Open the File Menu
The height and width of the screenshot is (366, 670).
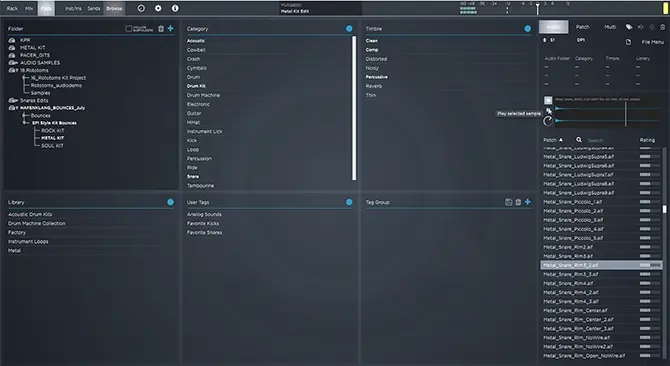click(x=652, y=42)
